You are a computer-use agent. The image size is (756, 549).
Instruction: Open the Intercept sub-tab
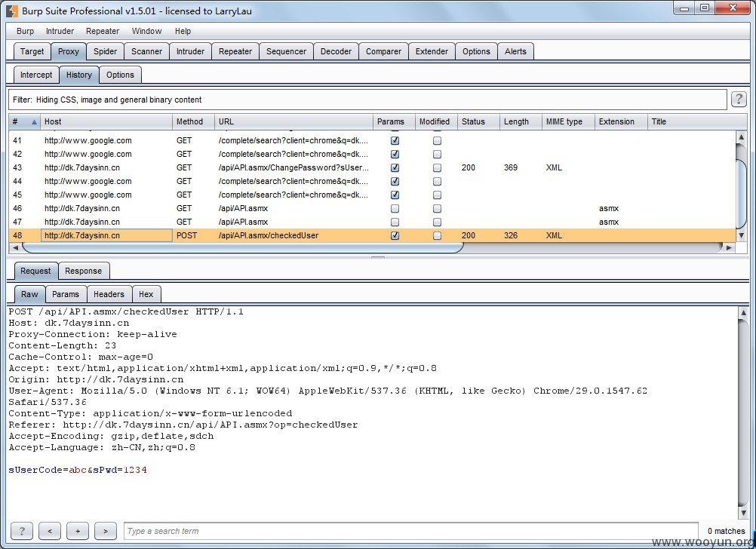(x=36, y=75)
